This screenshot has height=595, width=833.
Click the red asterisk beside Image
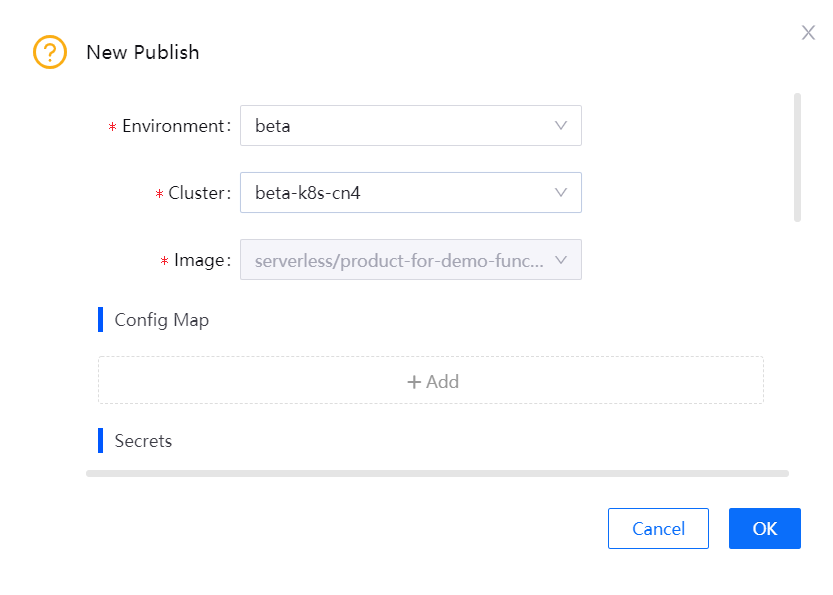coord(163,260)
